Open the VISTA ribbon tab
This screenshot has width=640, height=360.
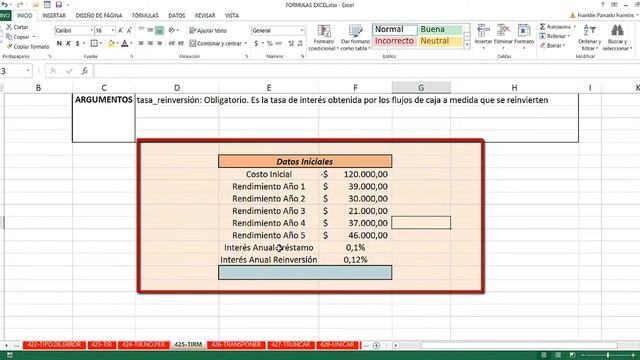(x=232, y=16)
